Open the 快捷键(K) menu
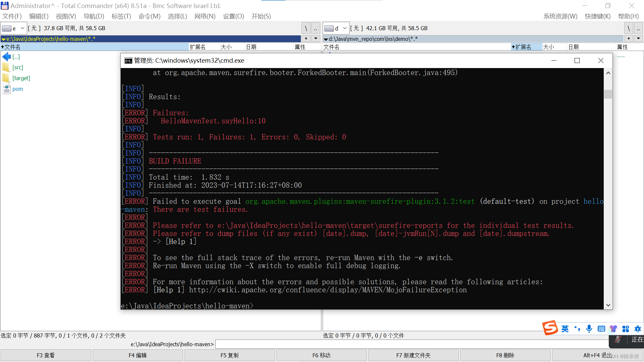 598,16
